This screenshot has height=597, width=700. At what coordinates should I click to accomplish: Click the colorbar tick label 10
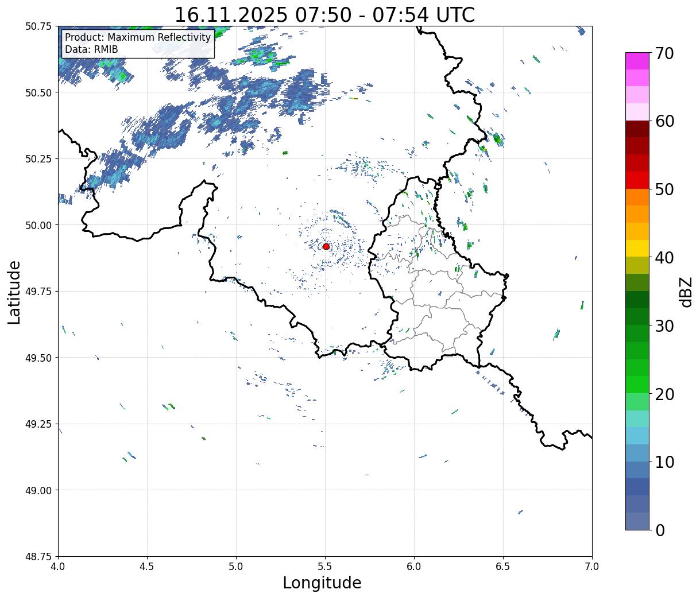tap(664, 462)
